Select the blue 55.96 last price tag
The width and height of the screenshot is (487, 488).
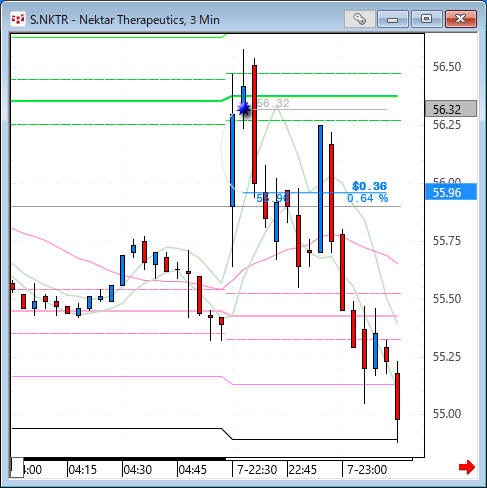pyautogui.click(x=451, y=192)
